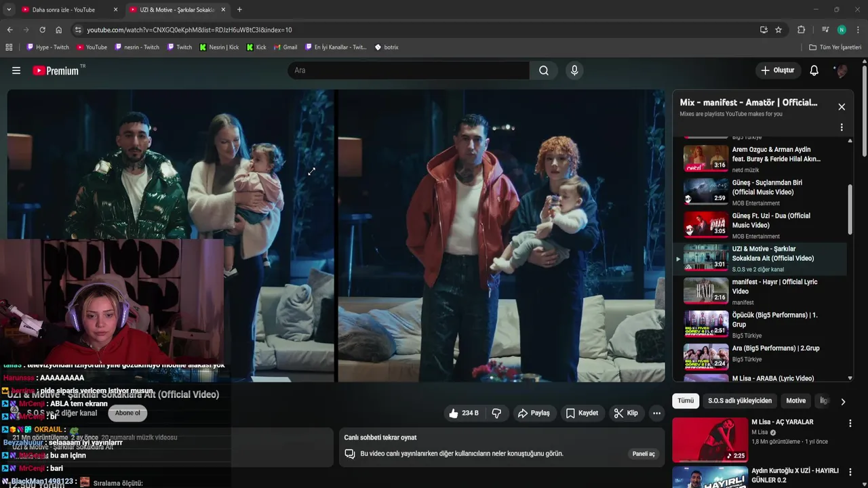Open the browser home page button
The width and height of the screenshot is (868, 488).
[58, 30]
